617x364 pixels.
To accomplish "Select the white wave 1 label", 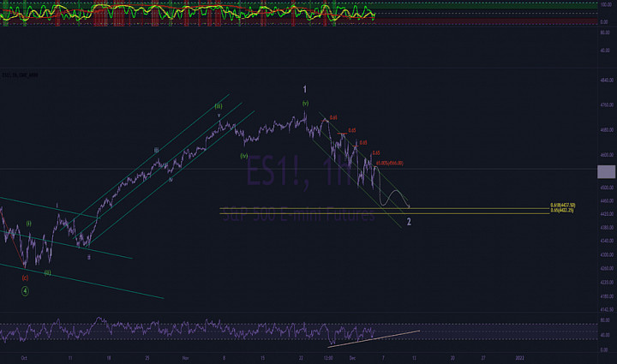I will pos(304,90).
